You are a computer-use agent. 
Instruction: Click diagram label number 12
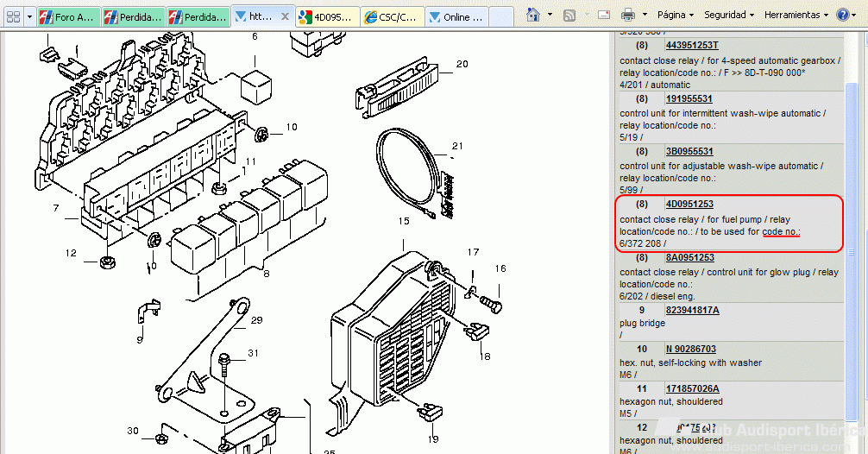[x=71, y=253]
